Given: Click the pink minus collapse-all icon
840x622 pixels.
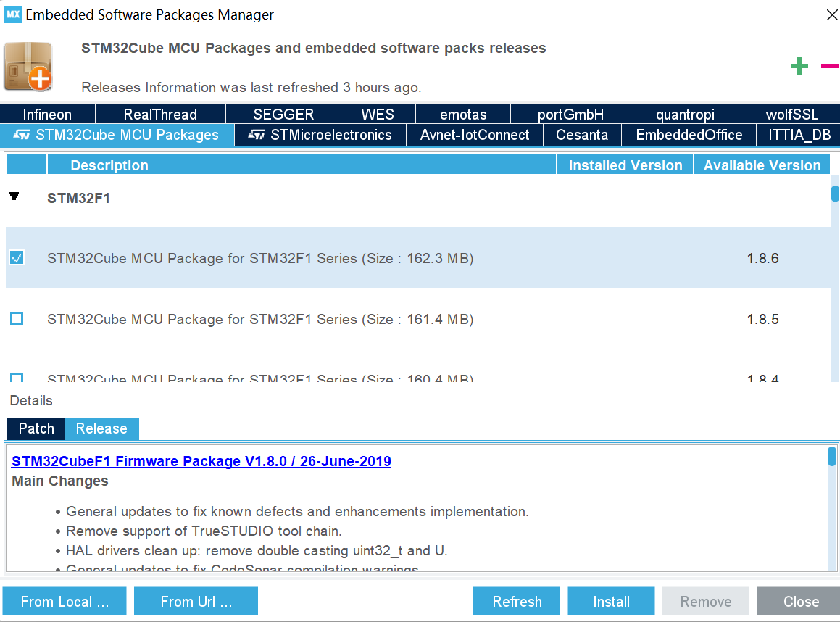Looking at the screenshot, I should 830,66.
